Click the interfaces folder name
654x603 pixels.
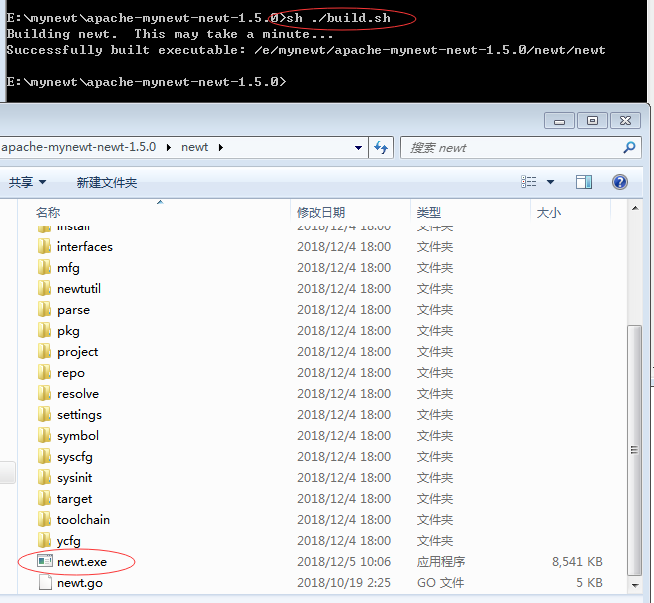85,246
